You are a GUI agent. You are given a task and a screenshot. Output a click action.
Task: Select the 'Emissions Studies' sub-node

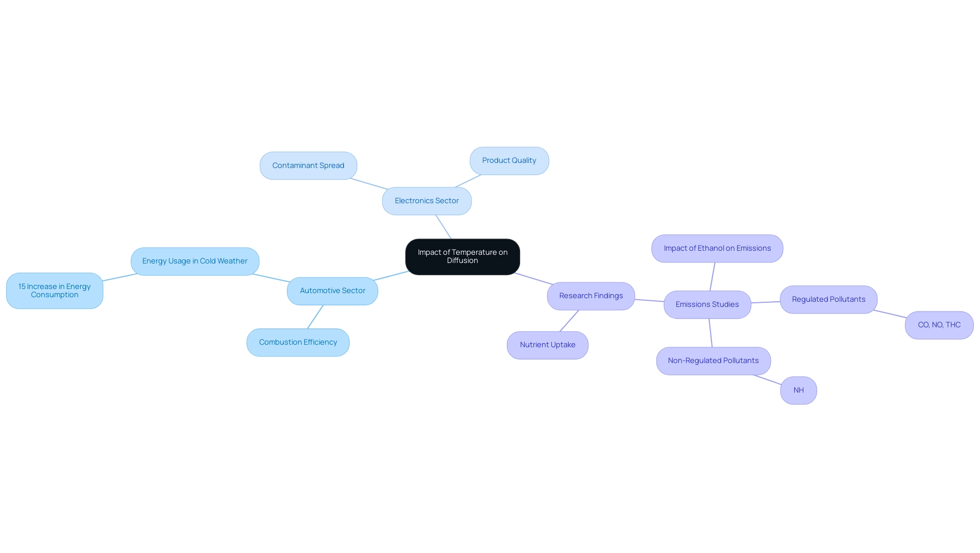click(707, 304)
